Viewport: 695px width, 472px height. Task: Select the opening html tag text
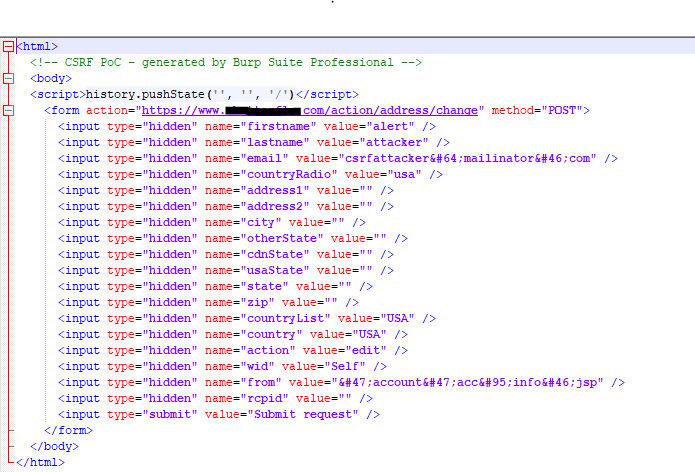click(x=37, y=47)
